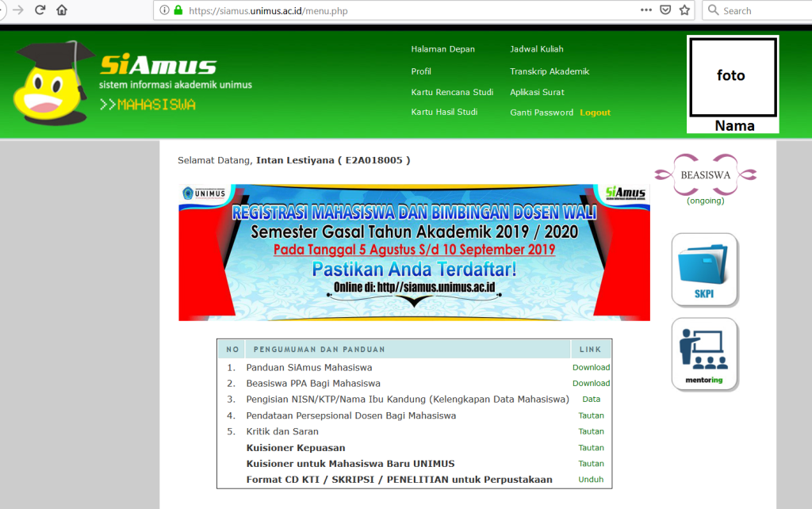Click 'Kritik dan Saran' row text

282,432
